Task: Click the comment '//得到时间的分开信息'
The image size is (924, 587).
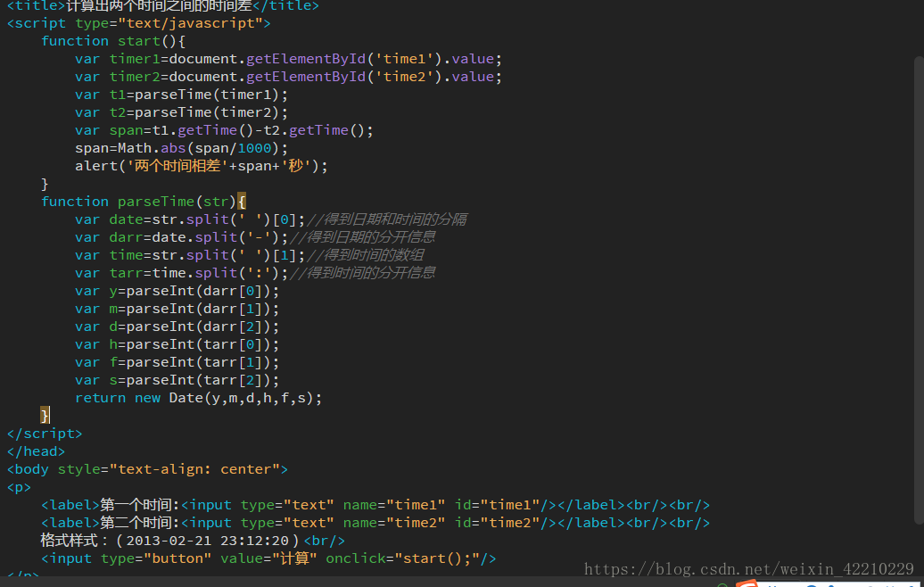Action: (x=362, y=273)
